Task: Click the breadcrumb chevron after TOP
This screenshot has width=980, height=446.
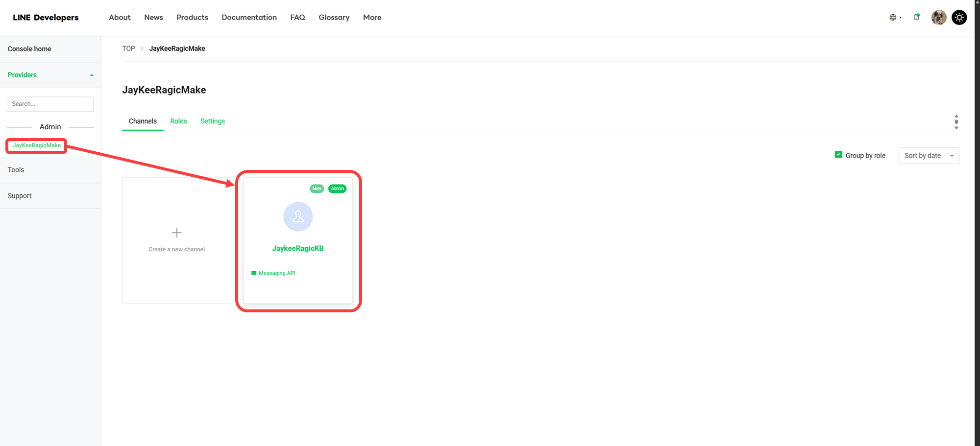Action: [x=142, y=48]
